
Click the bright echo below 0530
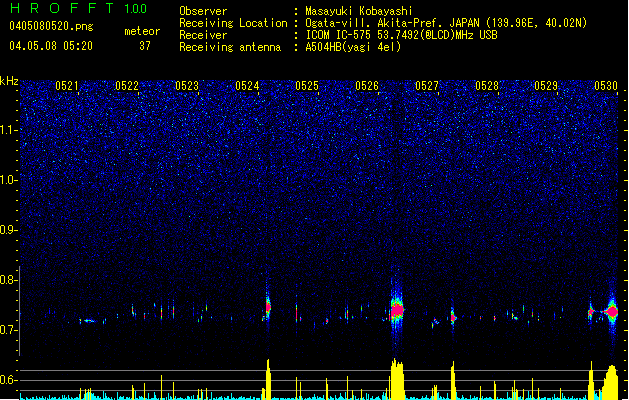[612, 311]
